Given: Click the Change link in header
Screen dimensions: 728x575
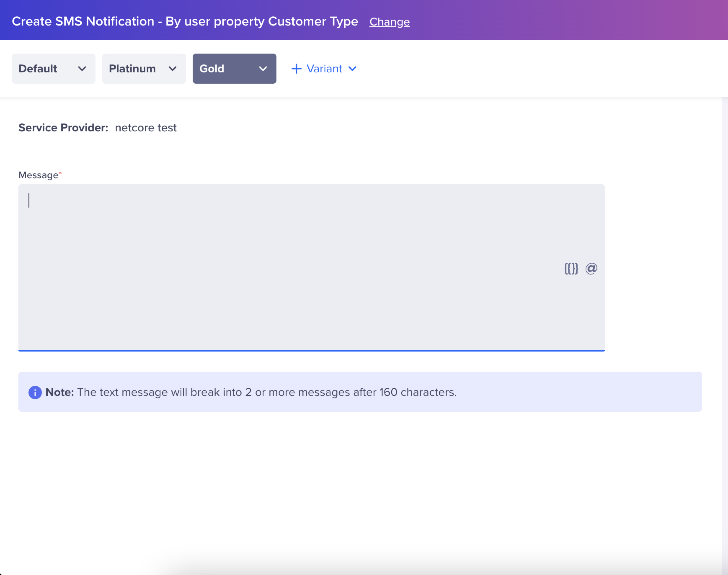Looking at the screenshot, I should pos(389,22).
